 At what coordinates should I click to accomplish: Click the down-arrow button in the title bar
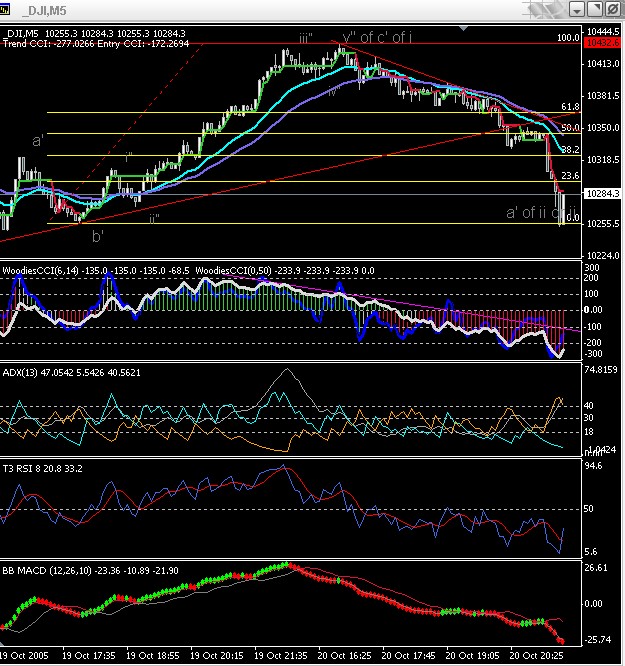pos(577,9)
